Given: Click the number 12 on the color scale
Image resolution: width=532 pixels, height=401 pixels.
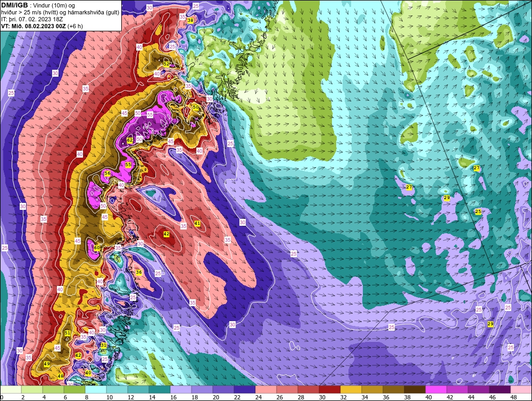Looking at the screenshot, I should click(x=131, y=397).
